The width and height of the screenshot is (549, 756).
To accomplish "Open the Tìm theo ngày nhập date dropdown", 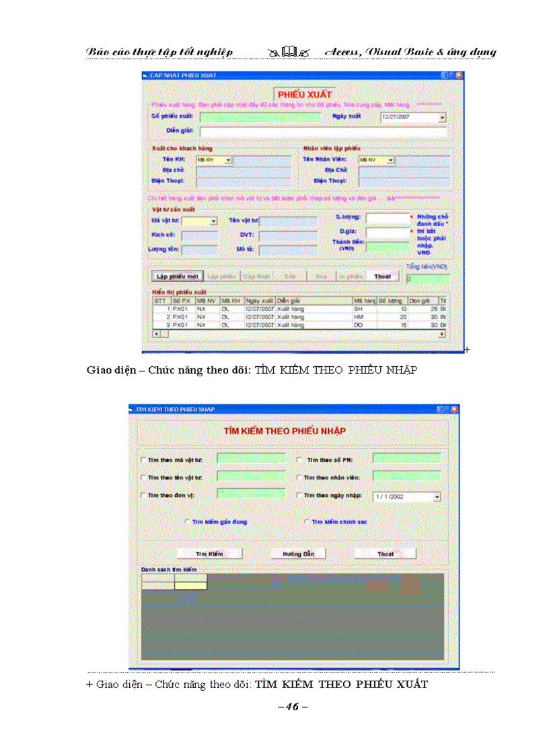I will click(x=439, y=496).
